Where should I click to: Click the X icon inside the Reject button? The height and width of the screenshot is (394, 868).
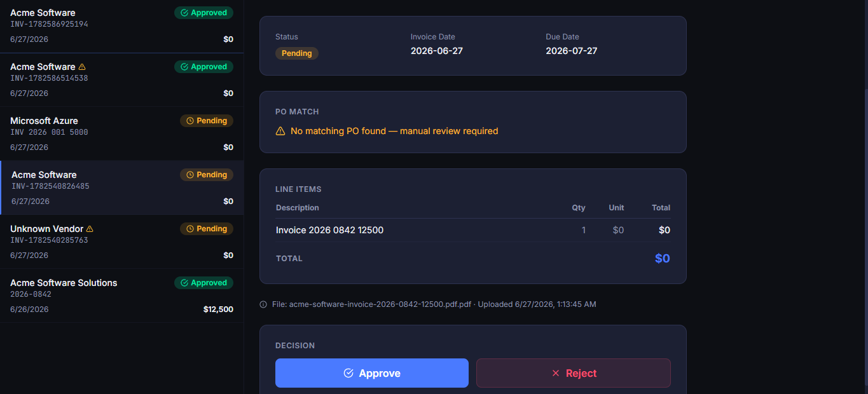[556, 373]
